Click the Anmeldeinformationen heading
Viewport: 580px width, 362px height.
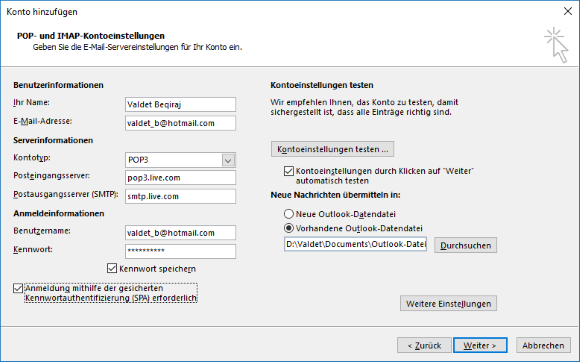pos(59,214)
